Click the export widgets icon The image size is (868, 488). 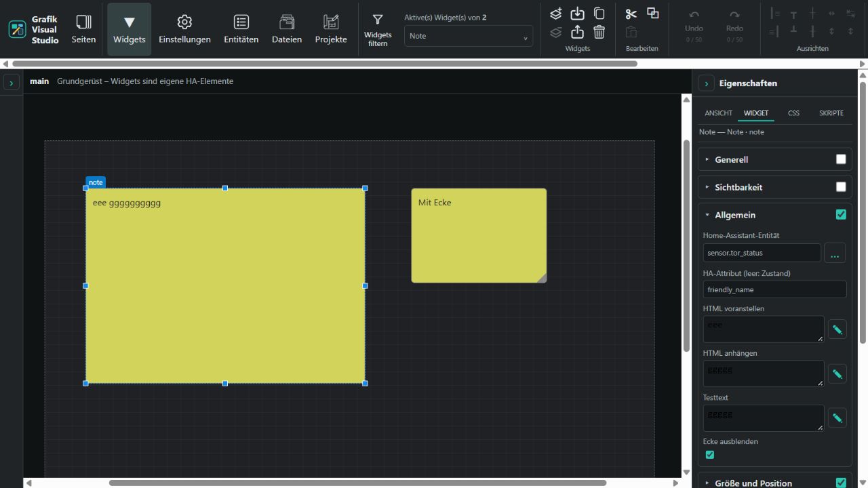tap(577, 32)
